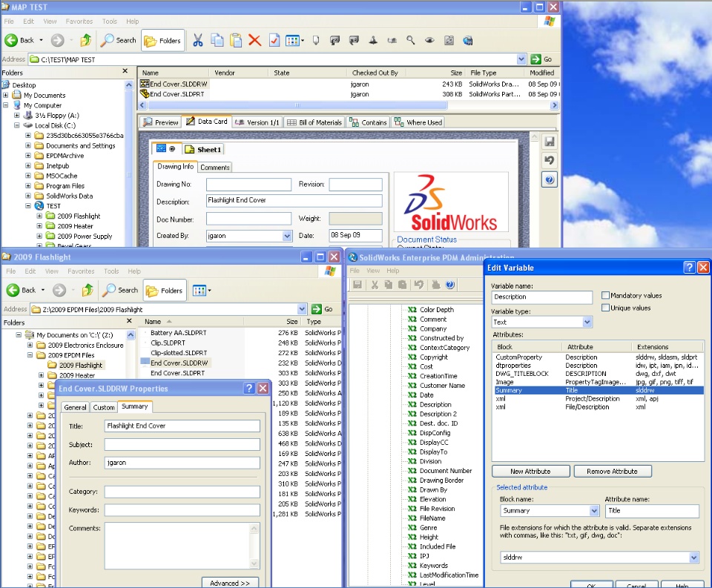Screen dimensions: 712x588
Task: Open data card help with the blue question icon
Action: click(x=550, y=179)
